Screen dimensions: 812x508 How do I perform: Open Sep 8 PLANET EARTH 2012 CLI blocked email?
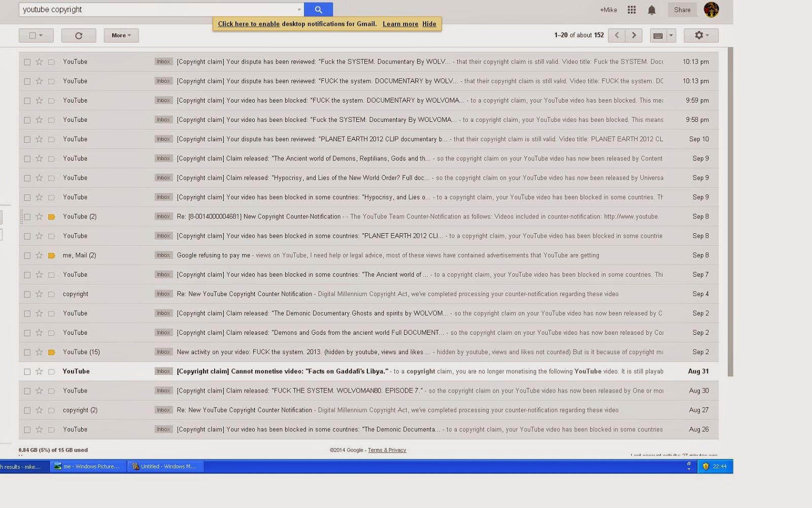pyautogui.click(x=368, y=236)
